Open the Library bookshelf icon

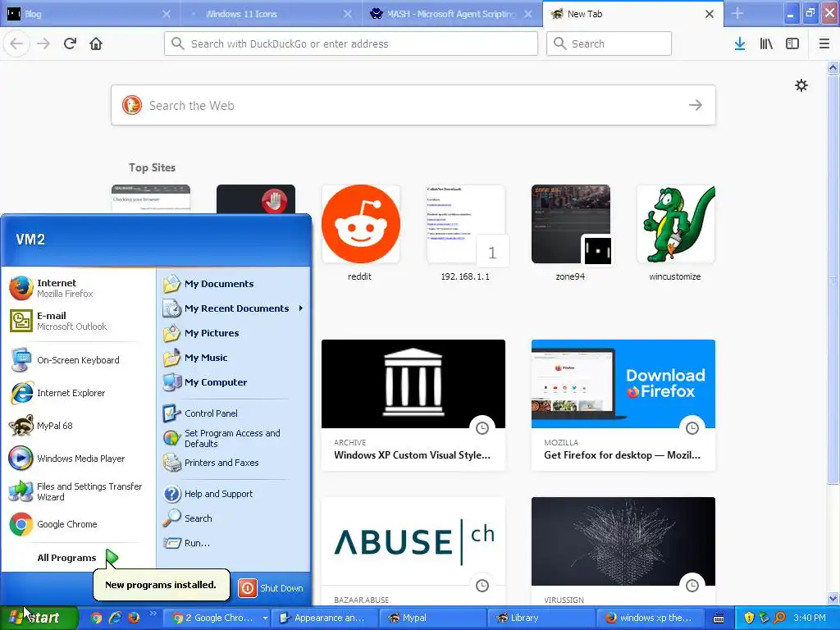[x=766, y=43]
